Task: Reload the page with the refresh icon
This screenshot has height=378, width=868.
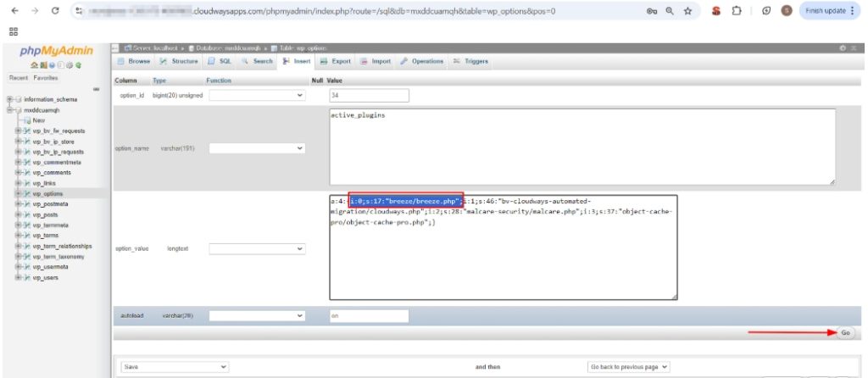Action: tap(55, 11)
